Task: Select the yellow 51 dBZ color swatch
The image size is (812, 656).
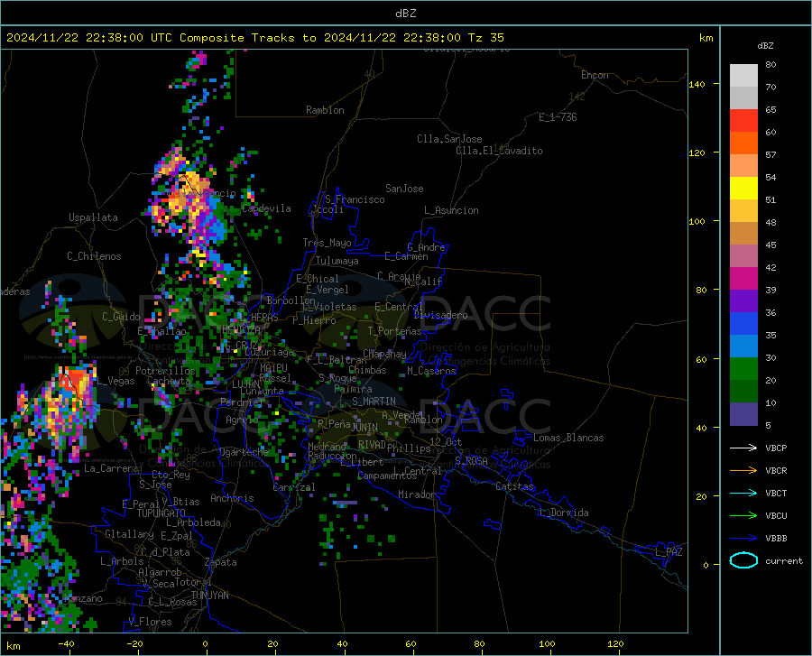Action: click(743, 189)
